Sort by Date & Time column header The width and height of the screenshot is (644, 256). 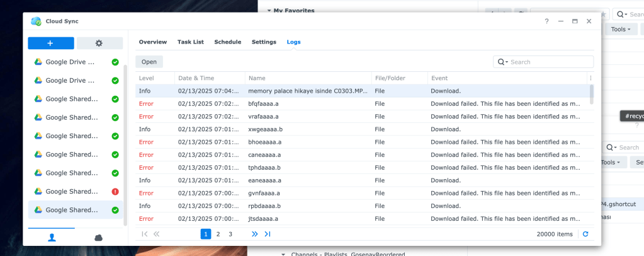pyautogui.click(x=210, y=78)
